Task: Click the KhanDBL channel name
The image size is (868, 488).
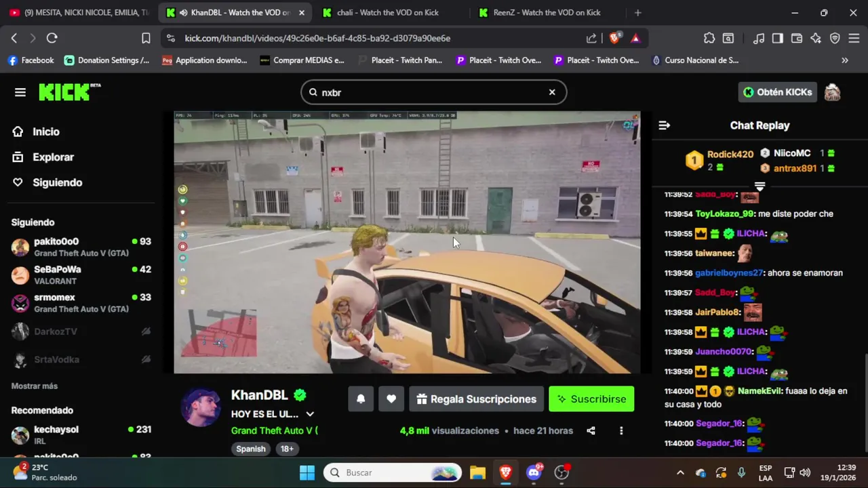Action: click(260, 395)
